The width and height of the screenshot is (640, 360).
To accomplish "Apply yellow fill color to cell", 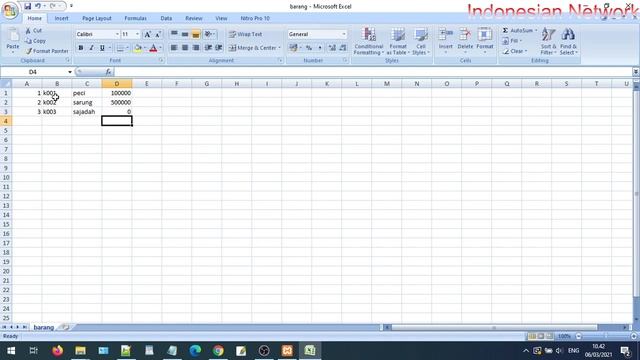I will pyautogui.click(x=138, y=48).
